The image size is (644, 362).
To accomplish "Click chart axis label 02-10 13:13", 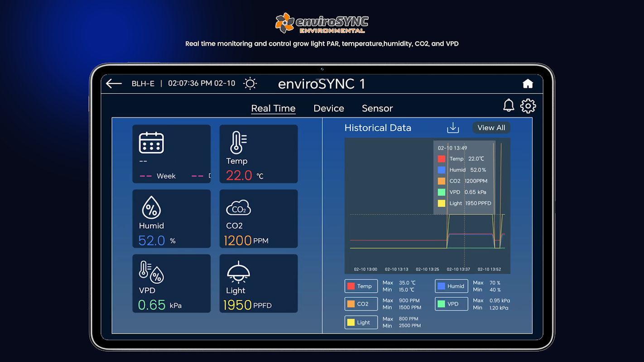I will coord(396,269).
